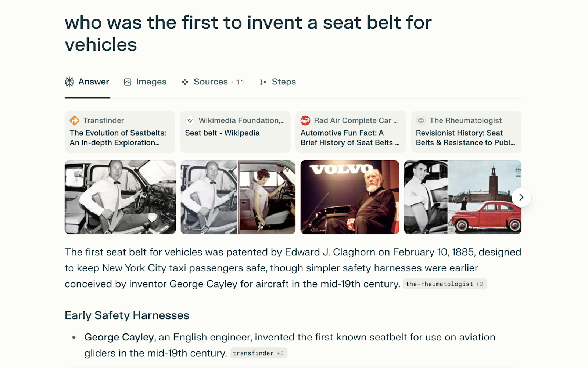This screenshot has height=368, width=588.
Task: Click the Rad Air logo icon
Action: (305, 120)
